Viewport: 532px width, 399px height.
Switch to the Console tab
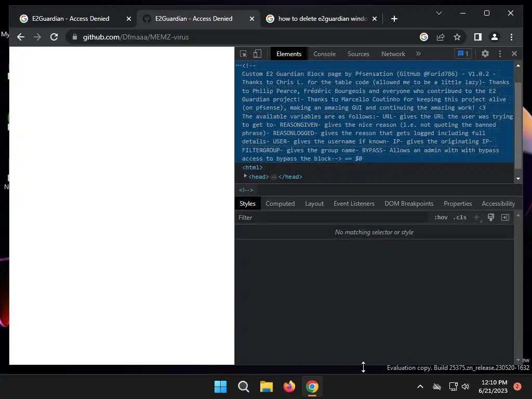[324, 54]
